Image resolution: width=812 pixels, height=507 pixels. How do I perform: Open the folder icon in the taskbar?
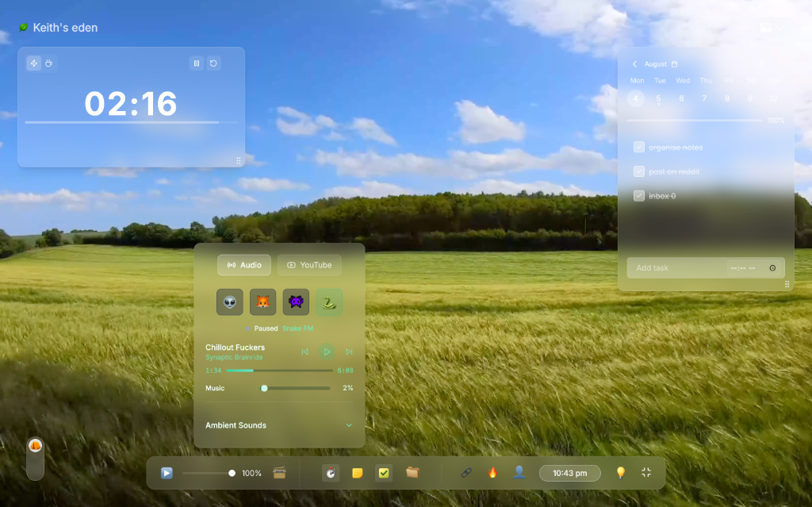coord(412,472)
